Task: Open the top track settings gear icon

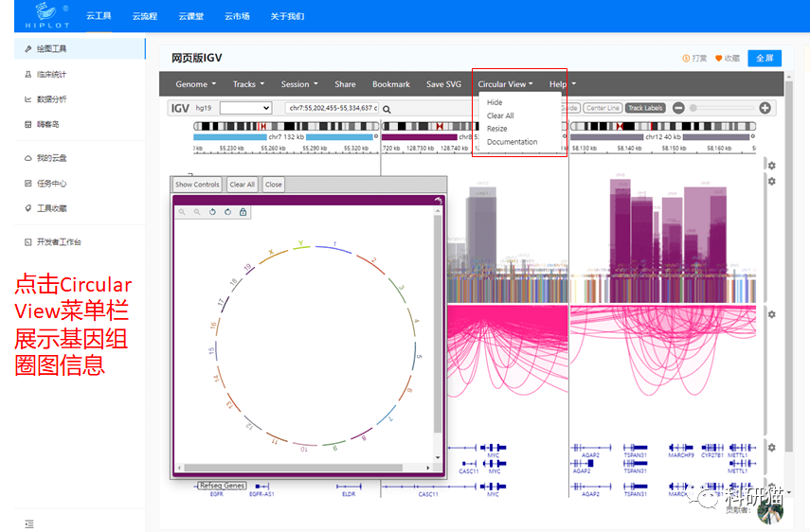Action: (771, 166)
